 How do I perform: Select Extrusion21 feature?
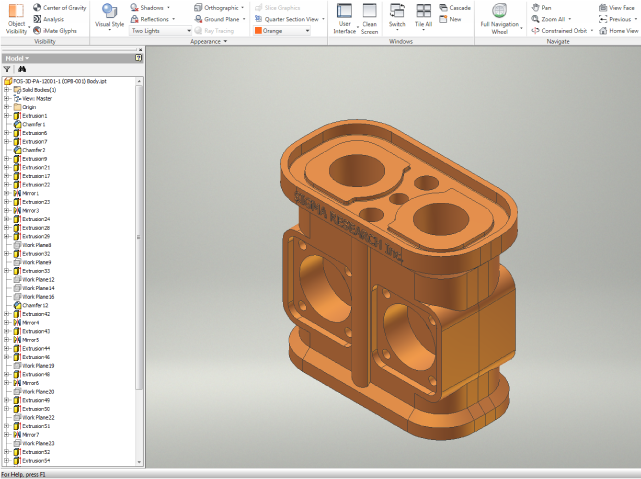[x=31, y=168]
